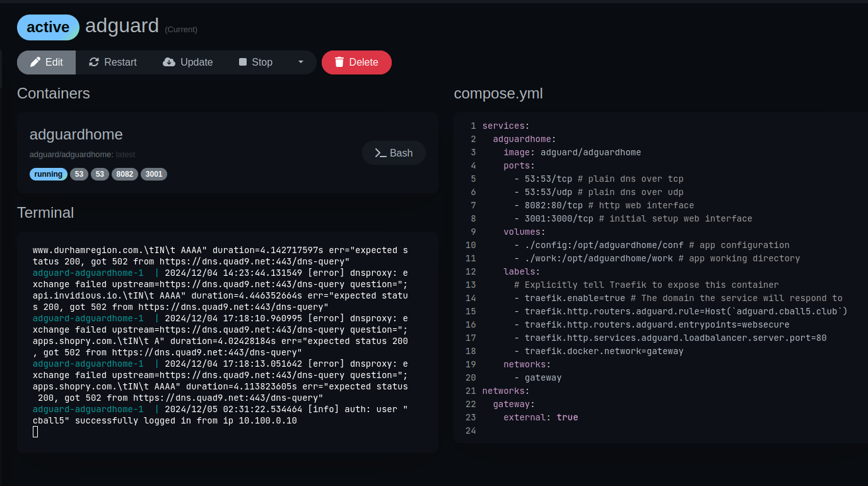This screenshot has height=486, width=868.
Task: Click the traefik.enable=true label line
Action: point(678,298)
